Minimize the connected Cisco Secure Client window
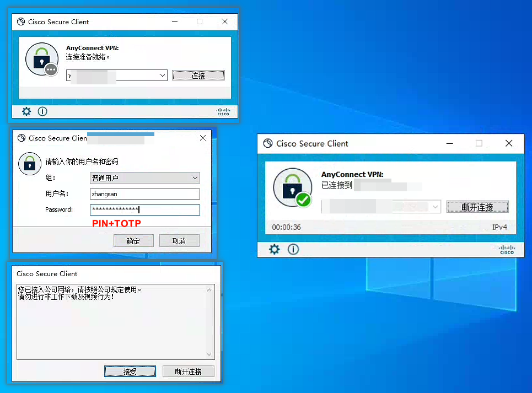This screenshot has height=393, width=532. tap(449, 143)
